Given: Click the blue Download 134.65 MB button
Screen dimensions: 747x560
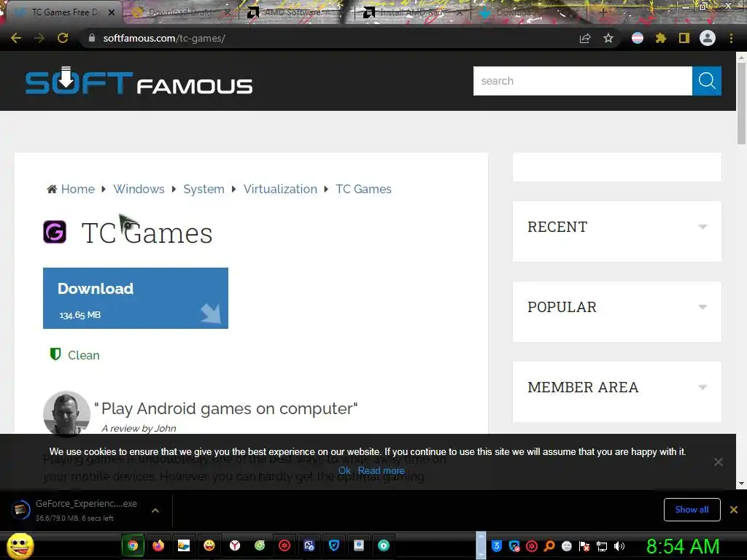Looking at the screenshot, I should tap(136, 298).
